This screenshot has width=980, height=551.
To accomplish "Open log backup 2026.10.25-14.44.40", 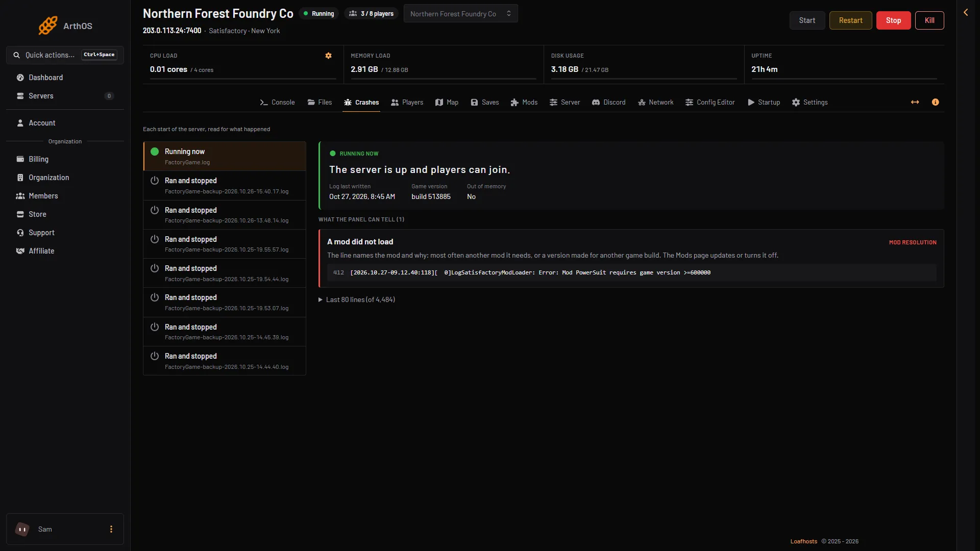I will (x=225, y=361).
